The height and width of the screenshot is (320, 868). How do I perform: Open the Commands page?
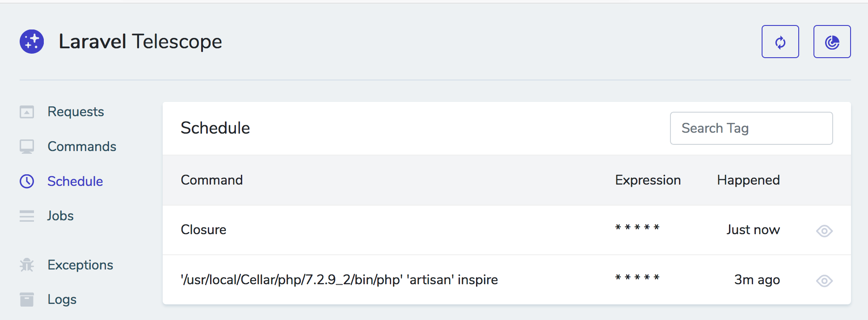[82, 146]
